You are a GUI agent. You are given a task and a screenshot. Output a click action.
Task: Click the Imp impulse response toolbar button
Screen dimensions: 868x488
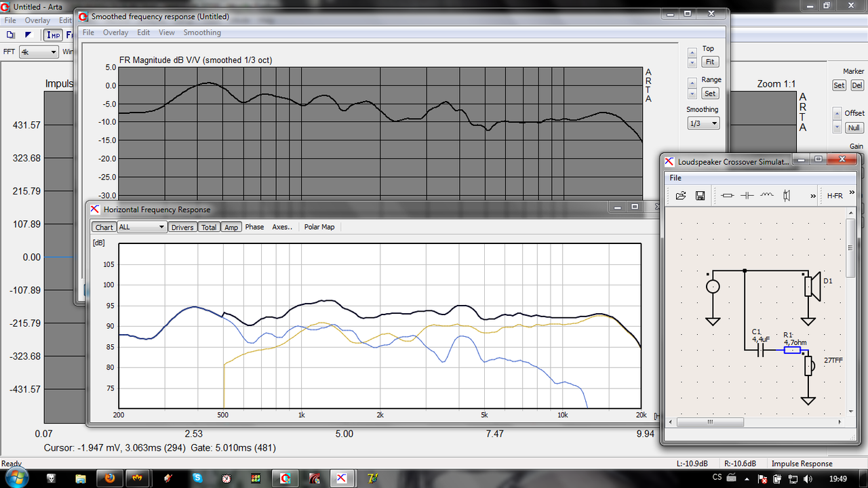click(53, 35)
